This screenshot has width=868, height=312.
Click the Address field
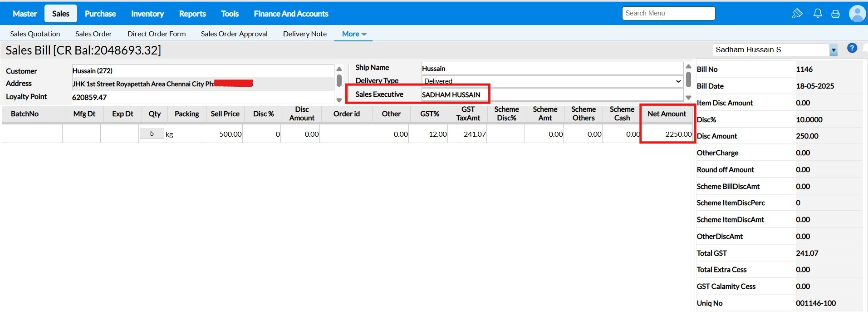coord(203,84)
